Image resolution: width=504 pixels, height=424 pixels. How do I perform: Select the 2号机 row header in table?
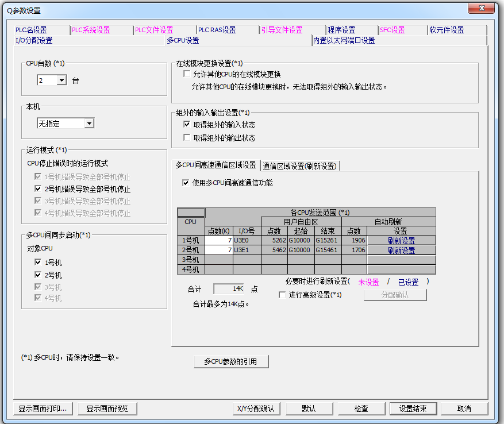coord(191,250)
